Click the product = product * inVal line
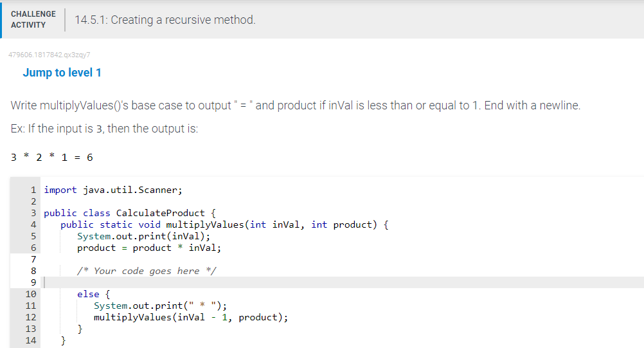Viewport: 644px width, 348px height. coord(149,248)
